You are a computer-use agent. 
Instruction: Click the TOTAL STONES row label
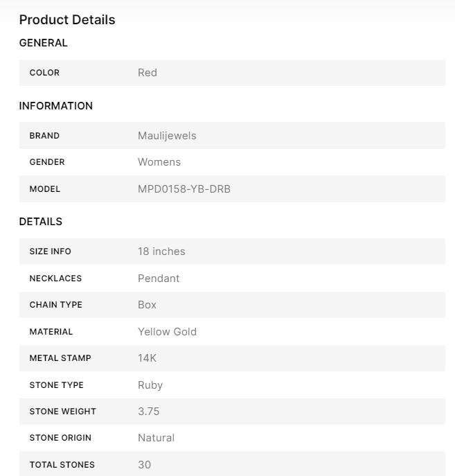62,465
